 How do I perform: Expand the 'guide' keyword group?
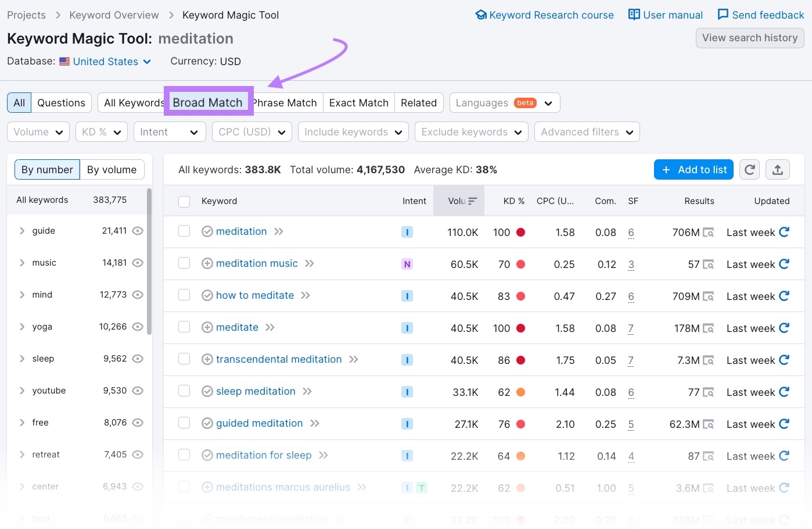(x=22, y=231)
